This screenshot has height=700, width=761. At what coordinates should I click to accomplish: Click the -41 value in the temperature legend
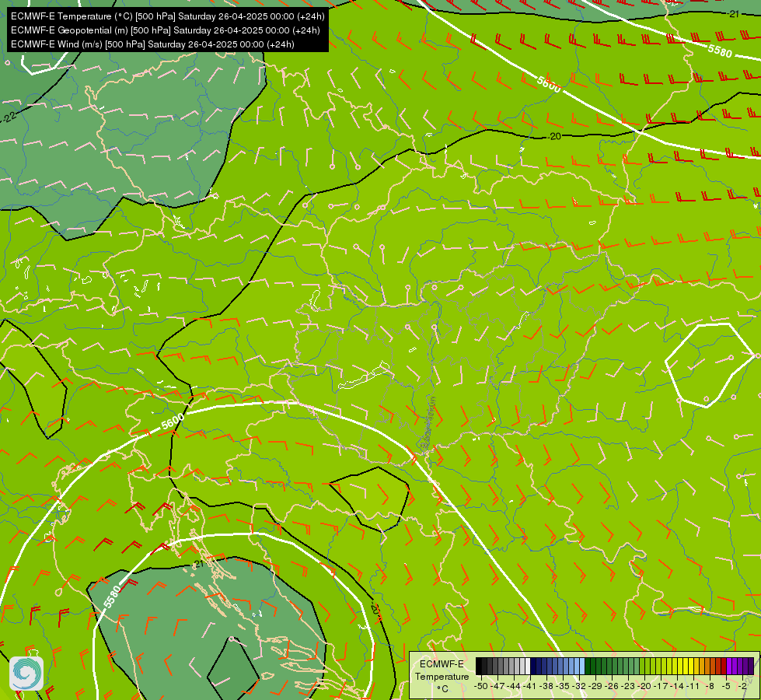529,686
